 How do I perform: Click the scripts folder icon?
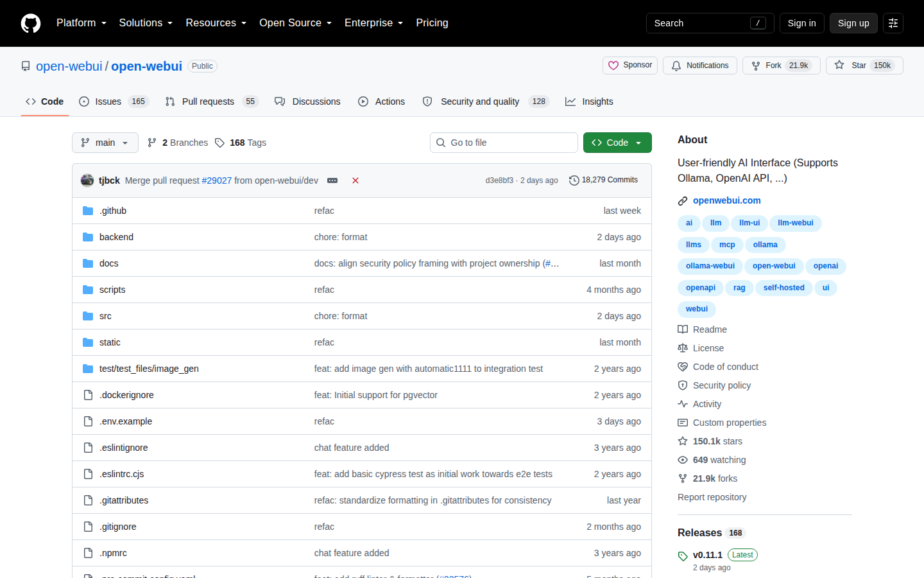[88, 290]
